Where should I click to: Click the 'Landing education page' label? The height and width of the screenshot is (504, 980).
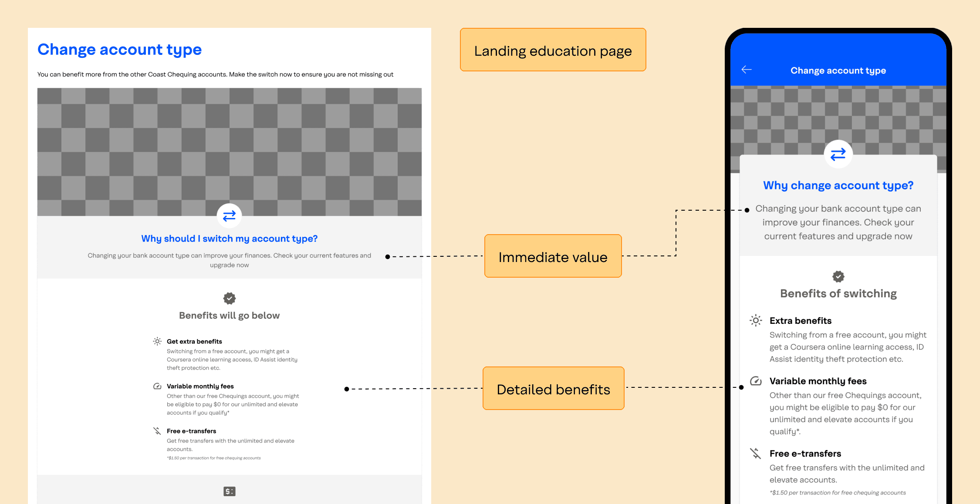pyautogui.click(x=553, y=50)
